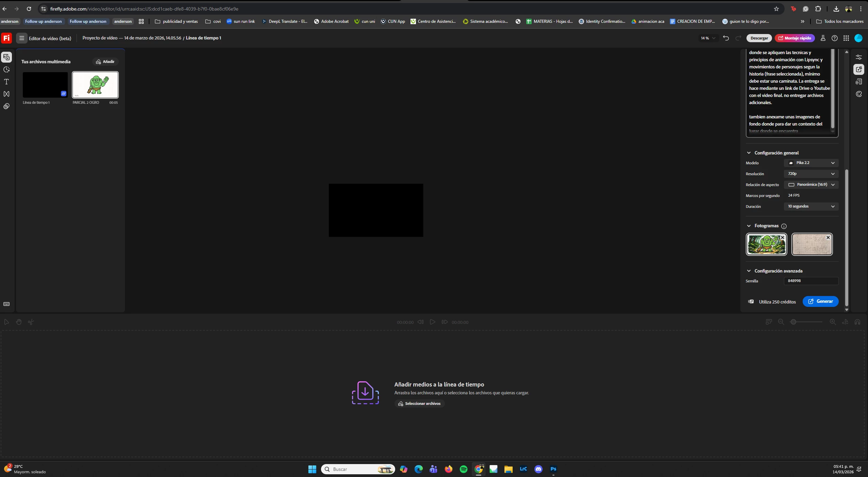This screenshot has height=477, width=868.
Task: Click zoom in timeline magnifier
Action: pos(833,322)
